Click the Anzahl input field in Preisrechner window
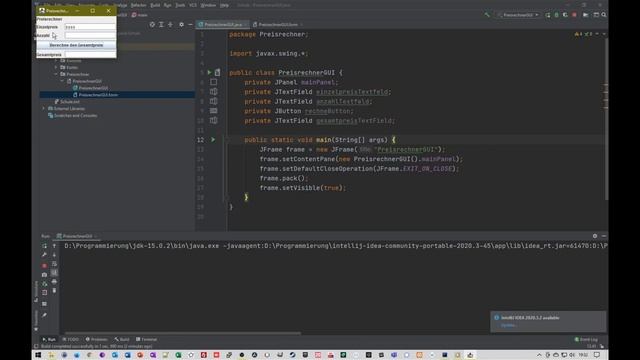The image size is (640, 360). coord(90,36)
